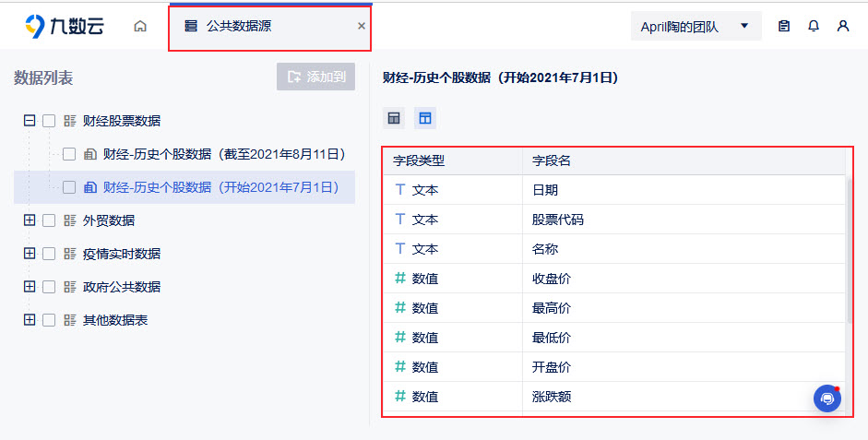Switch to data preview table view icon
Image resolution: width=868 pixels, height=440 pixels.
point(394,118)
